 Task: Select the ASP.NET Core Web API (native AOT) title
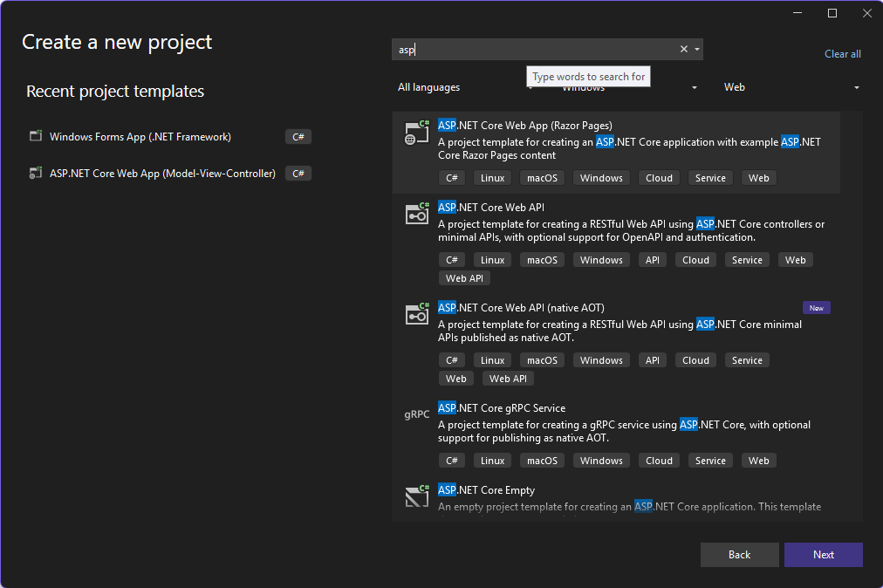521,307
